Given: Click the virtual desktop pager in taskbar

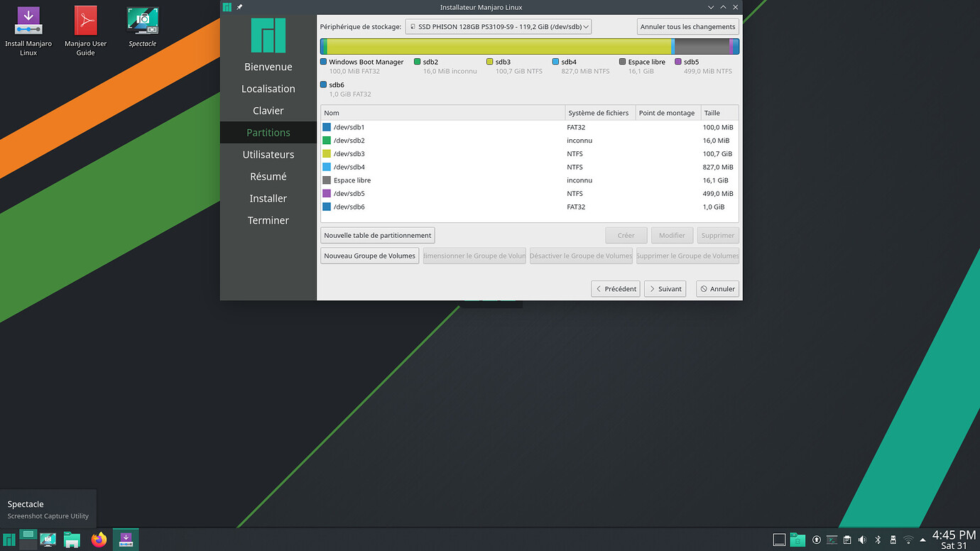Looking at the screenshot, I should click(28, 540).
